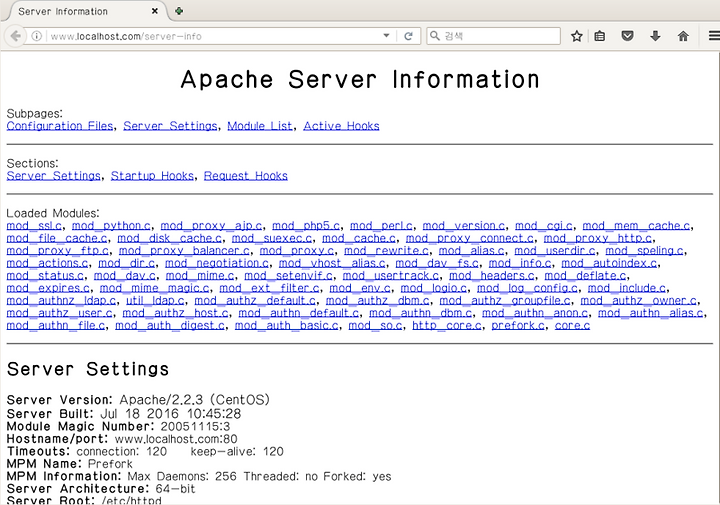Open the mod_setenvif.c link
Viewport: 720px width, 505px height.
coord(288,275)
